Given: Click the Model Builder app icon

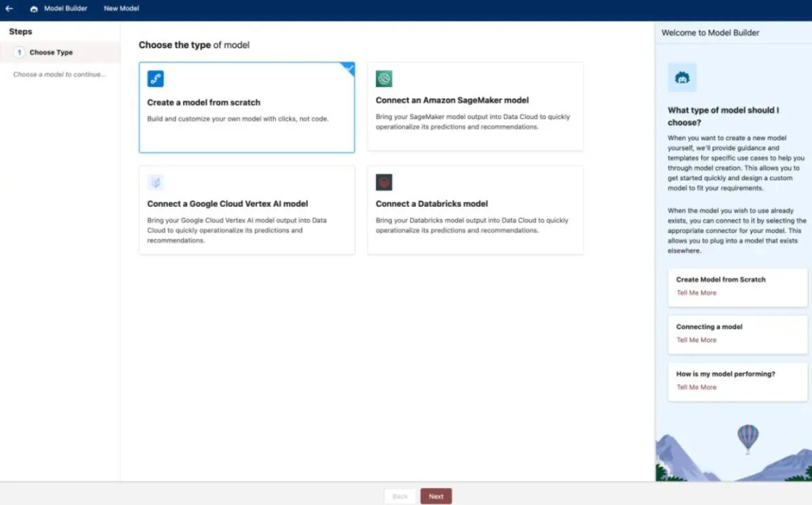Looking at the screenshot, I should coord(34,9).
